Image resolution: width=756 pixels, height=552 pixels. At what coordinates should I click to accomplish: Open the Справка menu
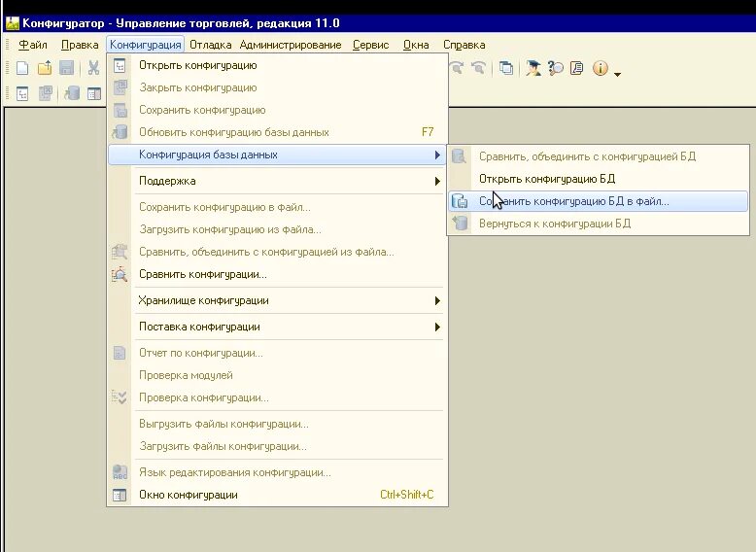coord(464,45)
